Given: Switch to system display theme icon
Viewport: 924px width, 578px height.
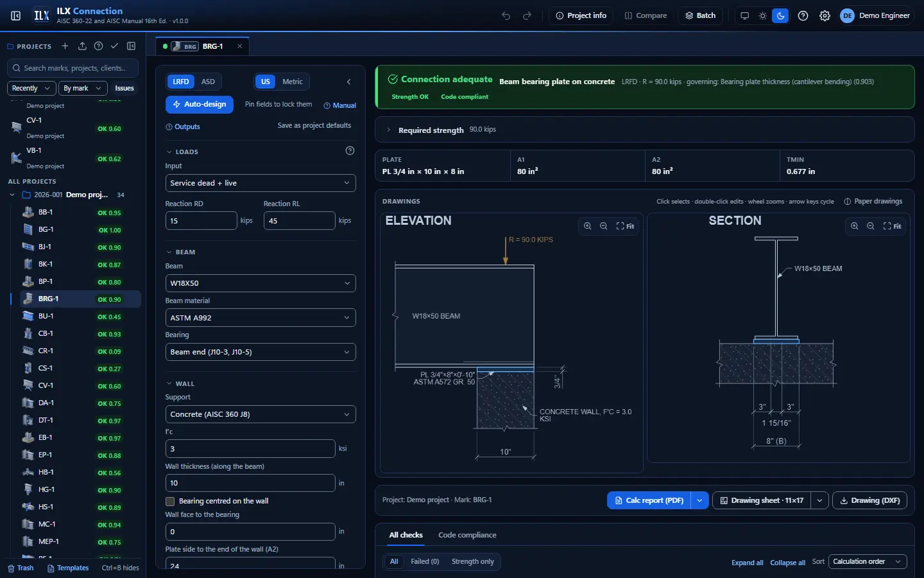Looking at the screenshot, I should tap(744, 15).
